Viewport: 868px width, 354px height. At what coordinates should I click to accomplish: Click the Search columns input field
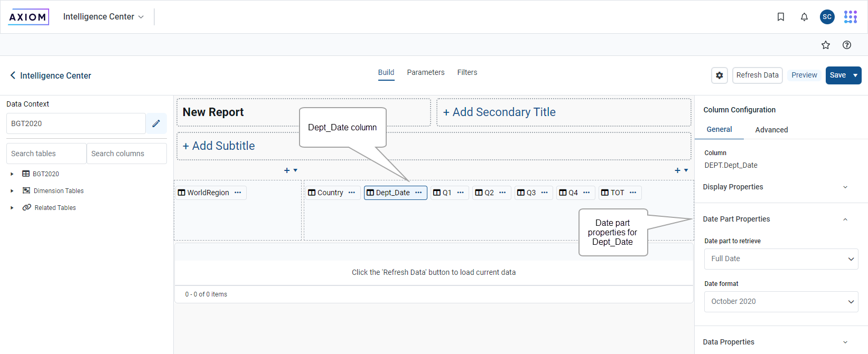(x=126, y=154)
